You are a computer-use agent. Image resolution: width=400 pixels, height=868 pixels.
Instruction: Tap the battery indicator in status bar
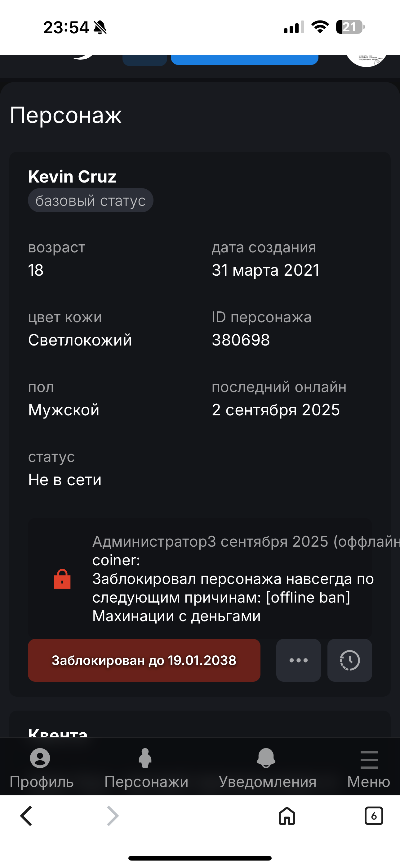(x=350, y=27)
